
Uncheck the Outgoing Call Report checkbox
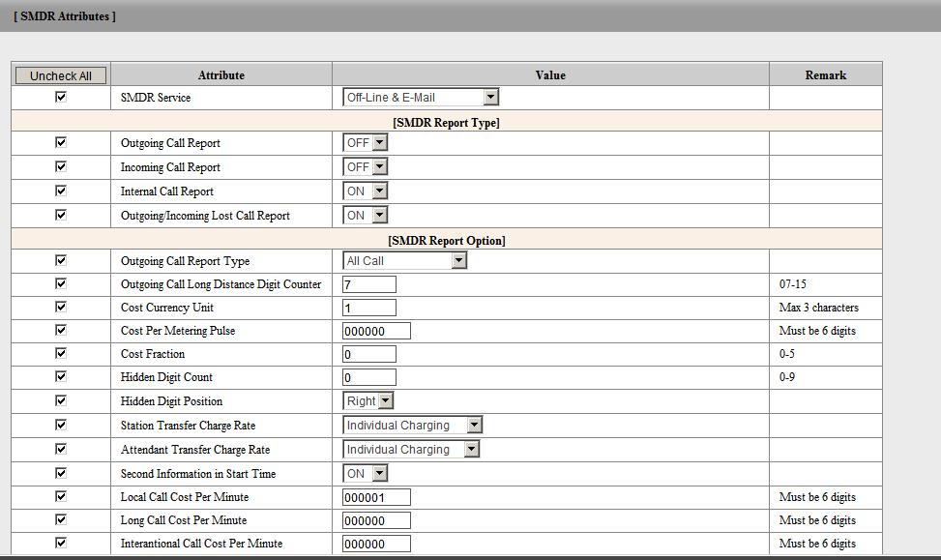click(61, 142)
